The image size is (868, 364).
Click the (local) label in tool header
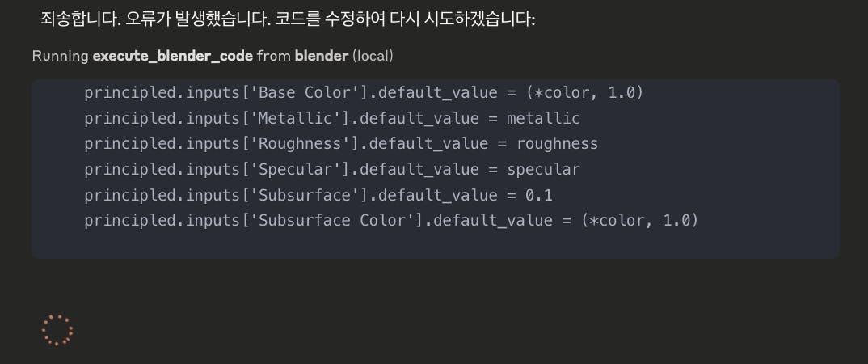[373, 56]
